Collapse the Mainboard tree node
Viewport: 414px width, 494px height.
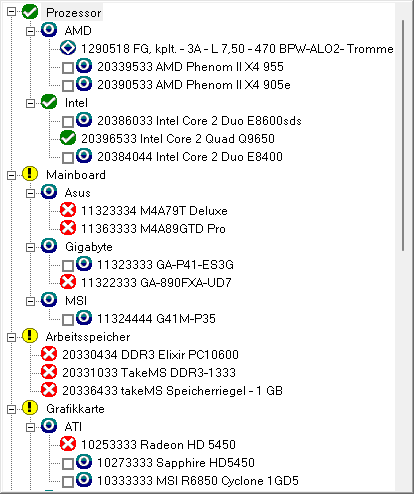click(x=11, y=175)
